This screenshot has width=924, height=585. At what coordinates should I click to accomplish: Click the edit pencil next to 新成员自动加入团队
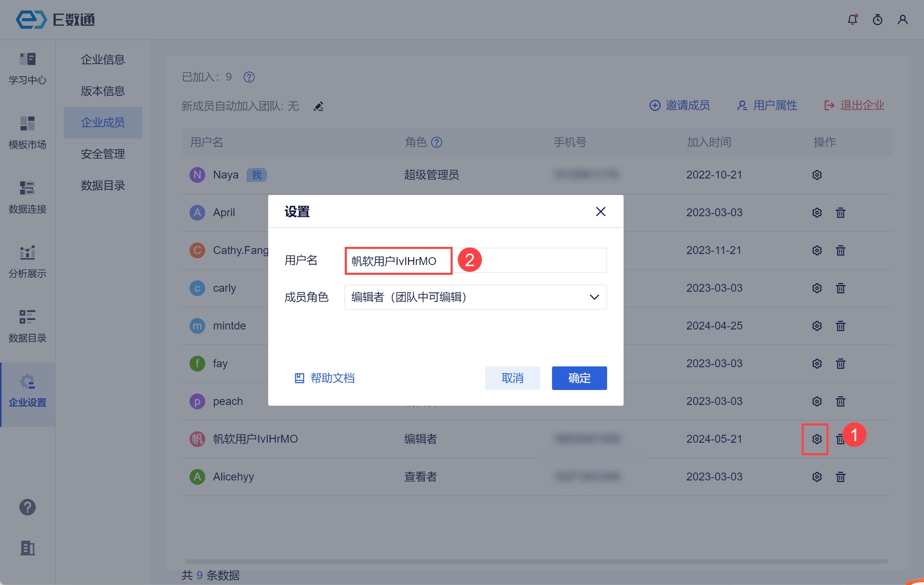click(x=318, y=106)
